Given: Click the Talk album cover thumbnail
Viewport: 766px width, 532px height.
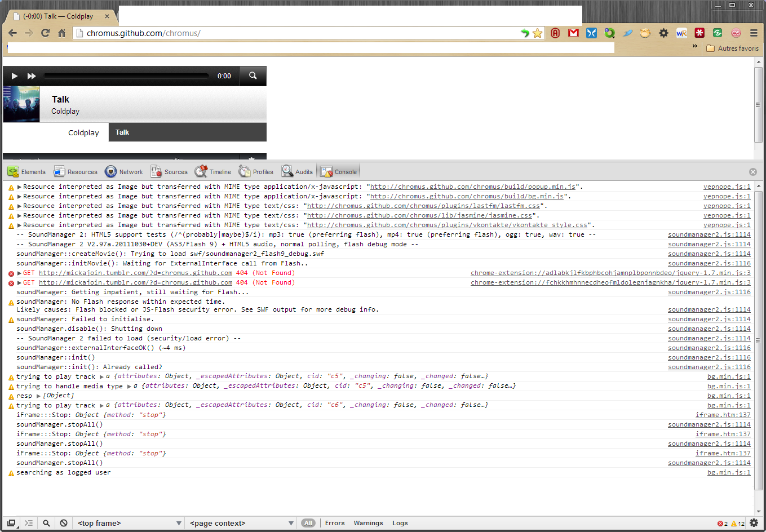Looking at the screenshot, I should [21, 104].
